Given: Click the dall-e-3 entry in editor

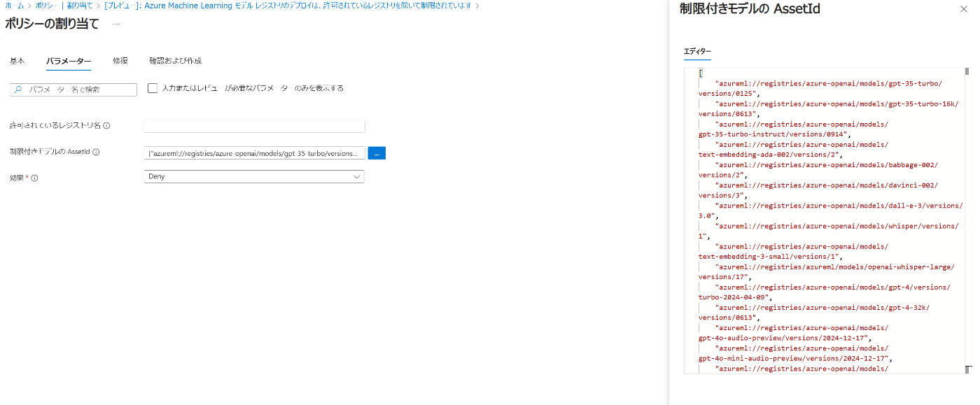Looking at the screenshot, I should [839, 205].
